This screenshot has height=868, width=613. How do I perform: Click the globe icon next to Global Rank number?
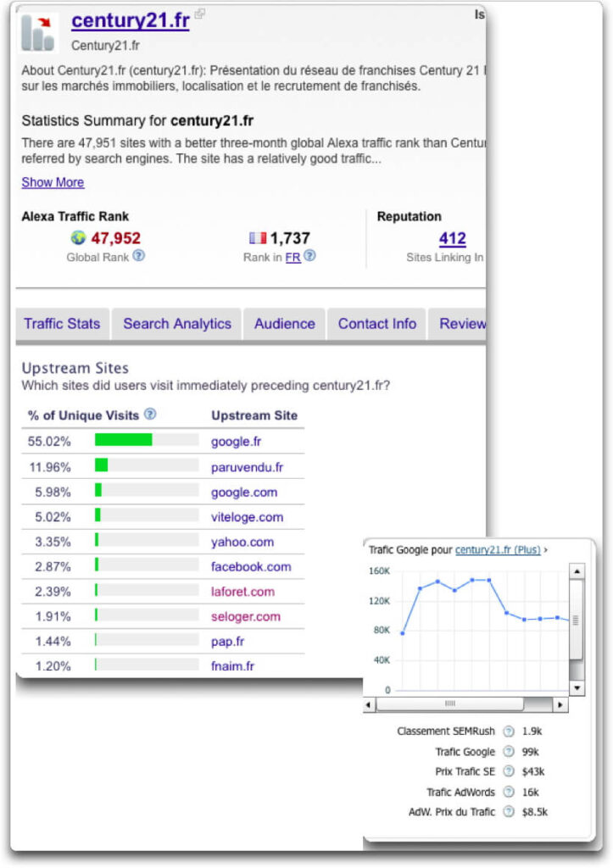pyautogui.click(x=78, y=238)
